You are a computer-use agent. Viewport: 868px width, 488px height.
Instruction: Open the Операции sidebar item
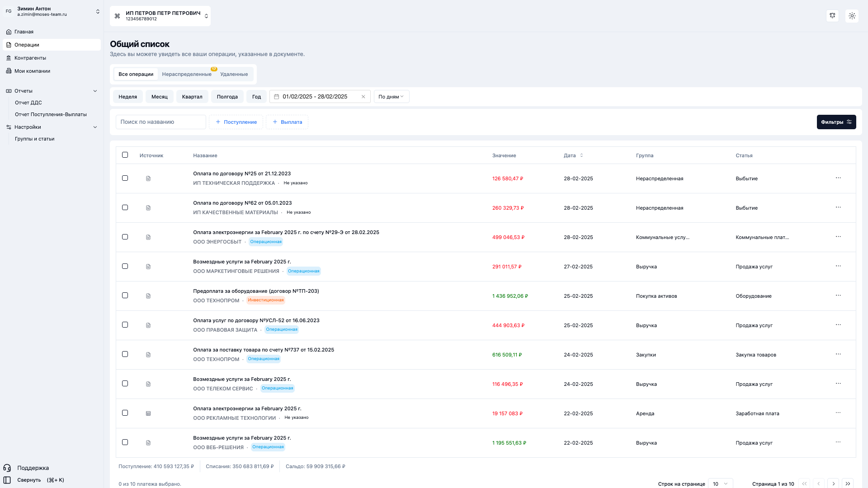pos(52,45)
